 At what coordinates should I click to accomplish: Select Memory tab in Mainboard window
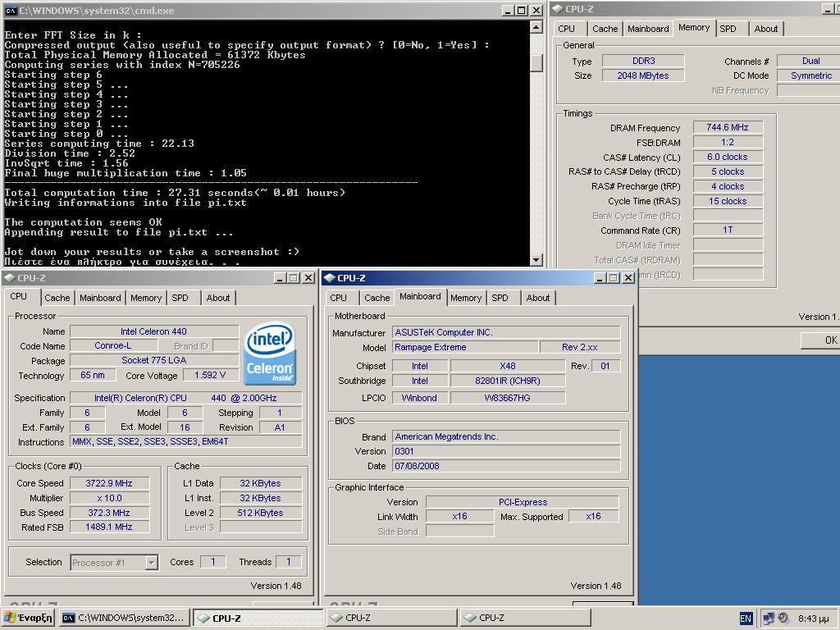coord(466,298)
